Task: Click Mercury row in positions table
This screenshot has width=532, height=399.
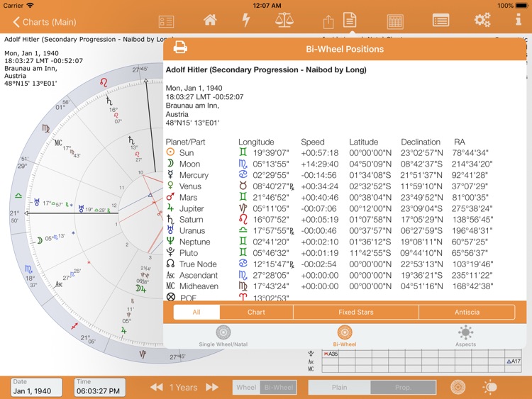Action: [x=329, y=175]
